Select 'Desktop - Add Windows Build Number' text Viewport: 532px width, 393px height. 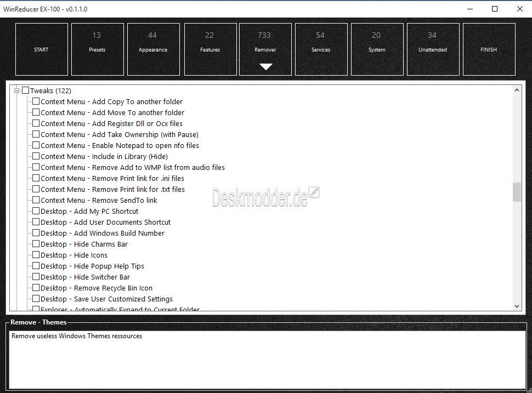(x=103, y=233)
